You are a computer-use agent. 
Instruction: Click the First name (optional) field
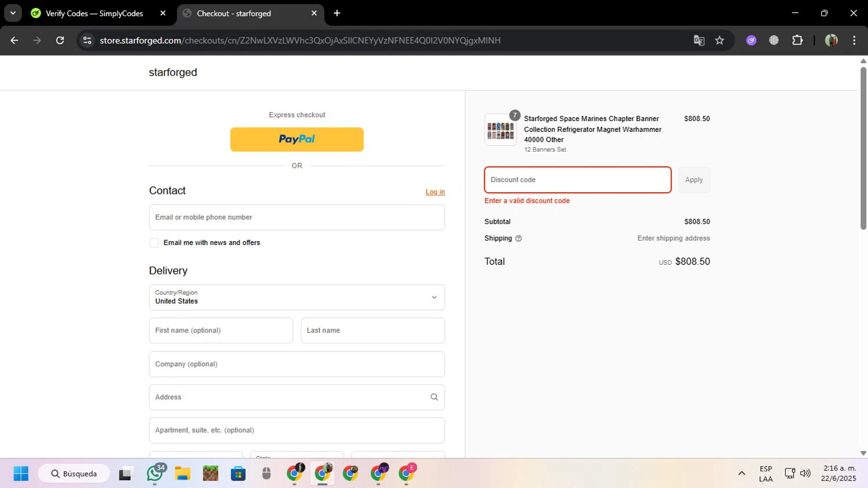tap(221, 331)
